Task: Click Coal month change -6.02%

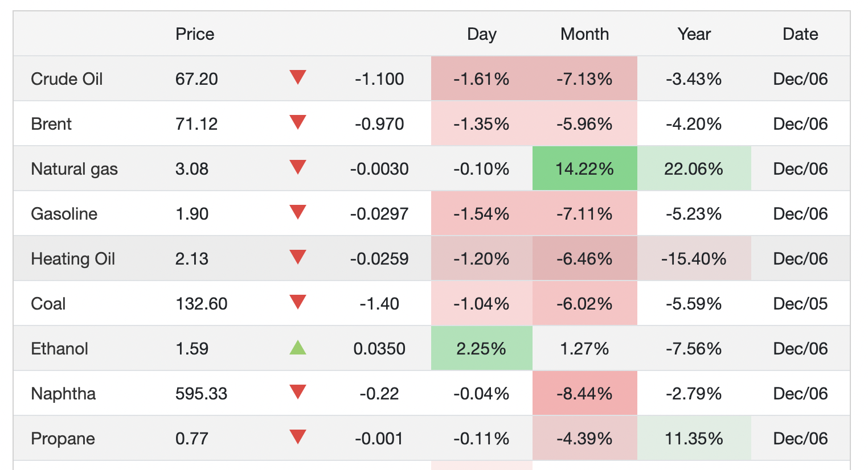Action: [x=584, y=304]
